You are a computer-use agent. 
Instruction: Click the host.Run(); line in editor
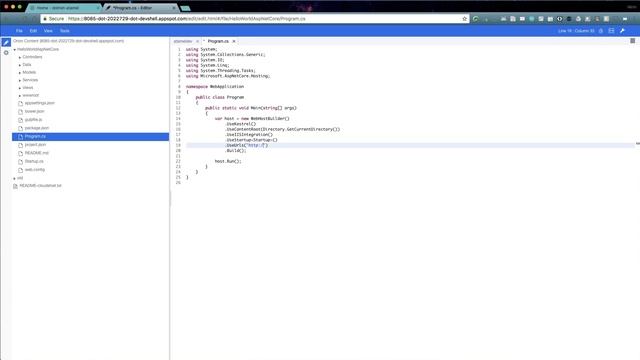click(228, 161)
